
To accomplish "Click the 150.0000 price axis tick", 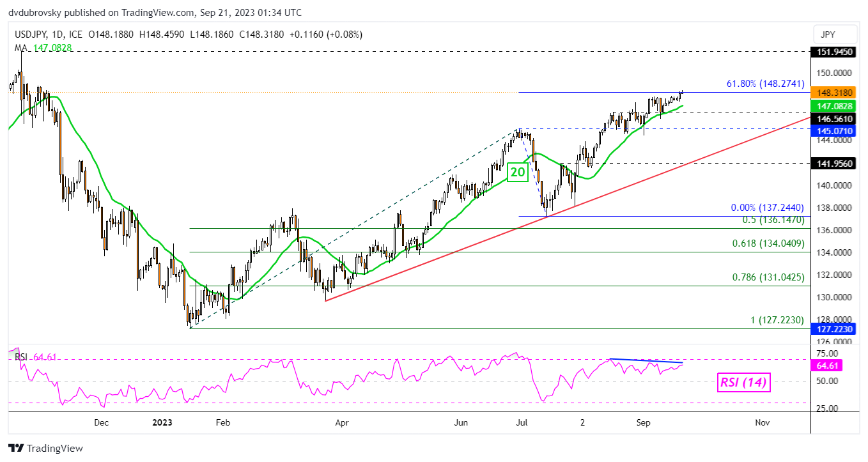I will pos(832,75).
